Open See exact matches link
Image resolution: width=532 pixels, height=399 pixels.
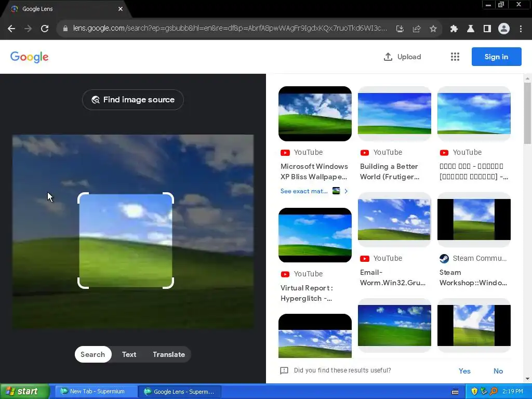(x=304, y=191)
